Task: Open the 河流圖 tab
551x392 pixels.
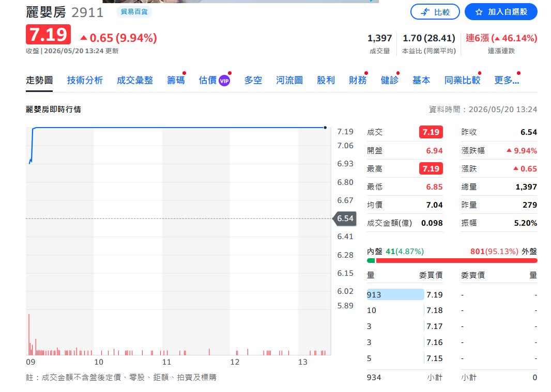Action: [x=289, y=81]
